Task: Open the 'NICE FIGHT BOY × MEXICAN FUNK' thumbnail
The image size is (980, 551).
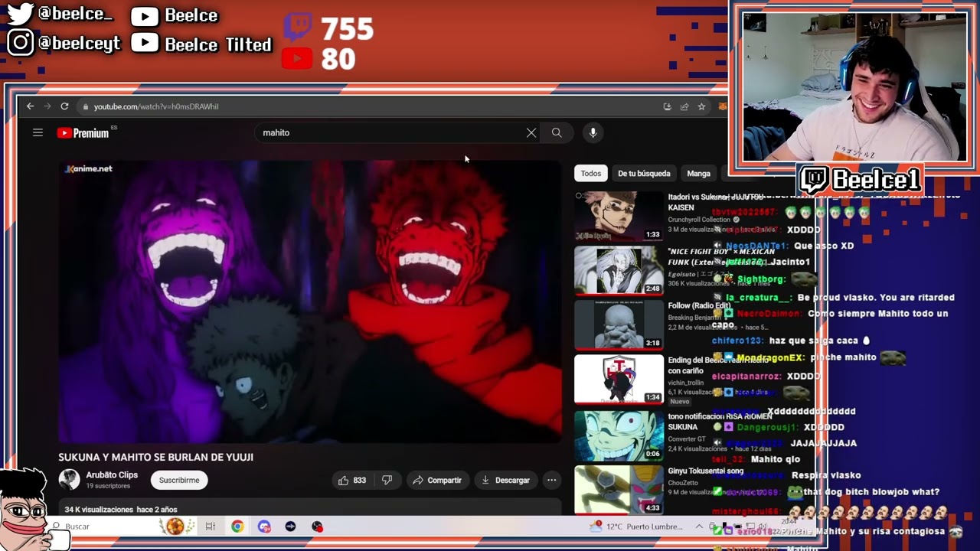Action: pyautogui.click(x=619, y=270)
